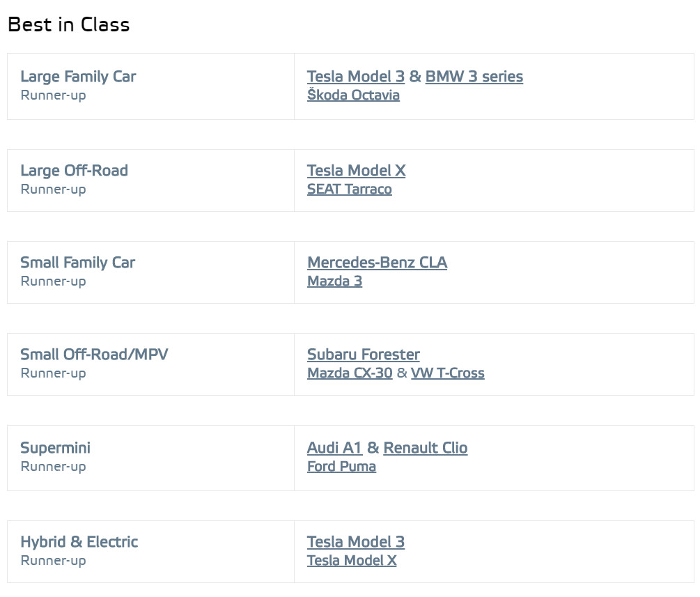Select the Hybrid & Electric category label
Image resolution: width=700 pixels, height=597 pixels.
coord(79,542)
